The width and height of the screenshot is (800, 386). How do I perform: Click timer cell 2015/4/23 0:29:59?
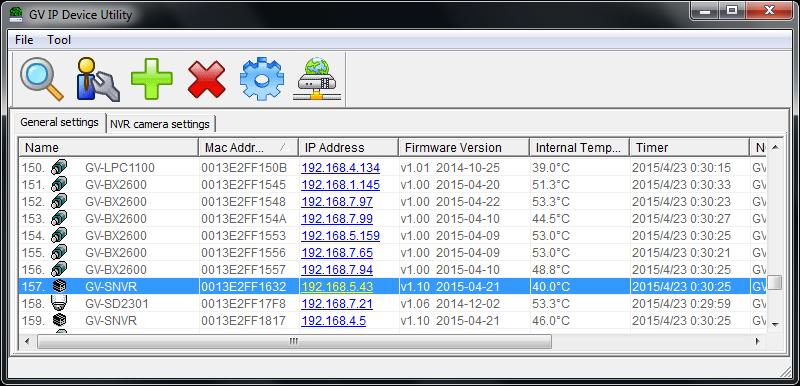tap(681, 304)
